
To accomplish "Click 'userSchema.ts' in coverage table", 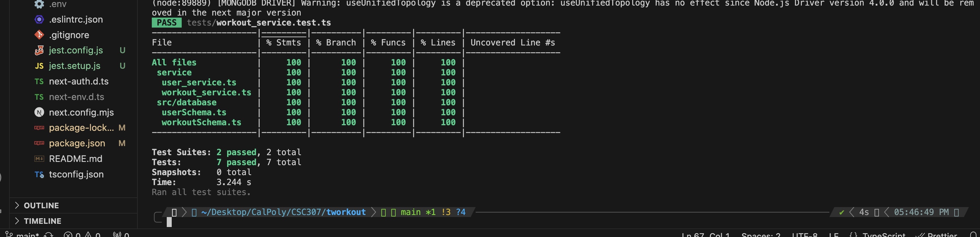I will [x=194, y=112].
